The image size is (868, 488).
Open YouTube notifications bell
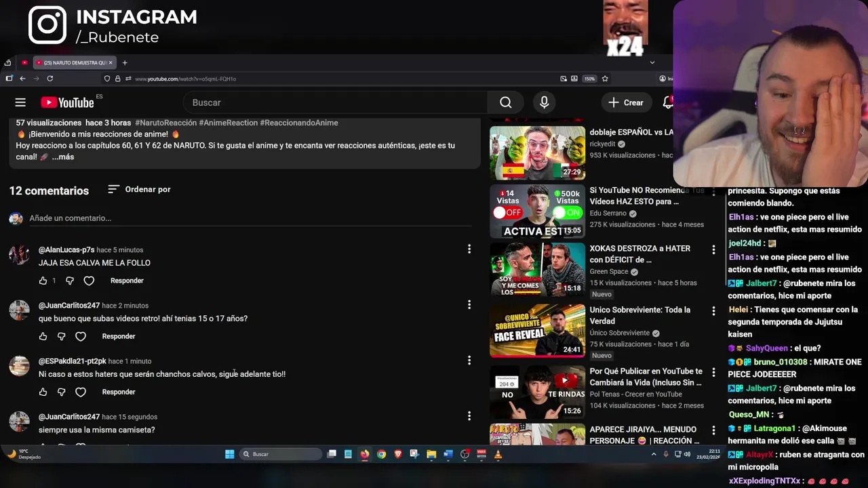click(667, 102)
